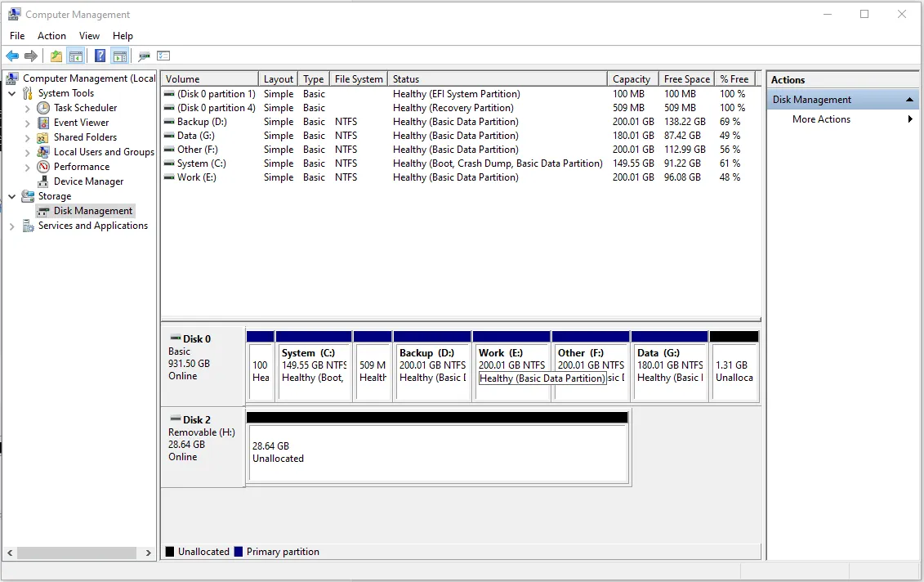
Task: Expand the Task Scheduler node
Action: point(27,109)
